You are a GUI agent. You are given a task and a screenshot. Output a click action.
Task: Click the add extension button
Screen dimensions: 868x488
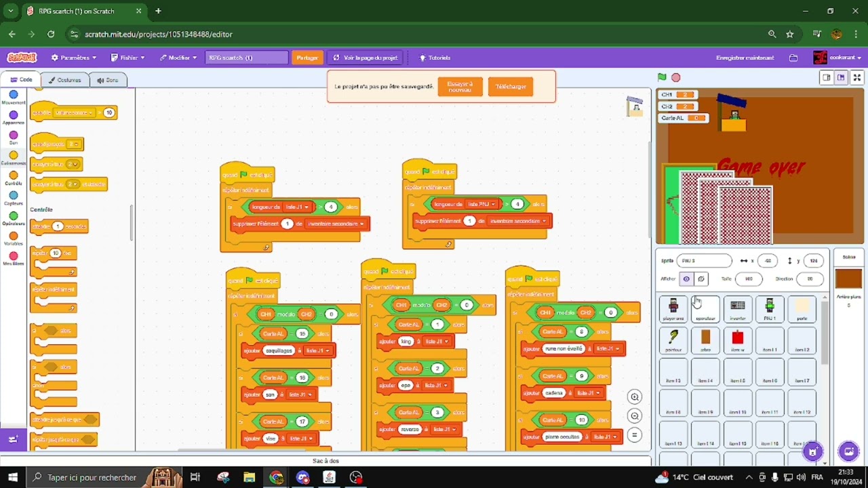tap(13, 439)
